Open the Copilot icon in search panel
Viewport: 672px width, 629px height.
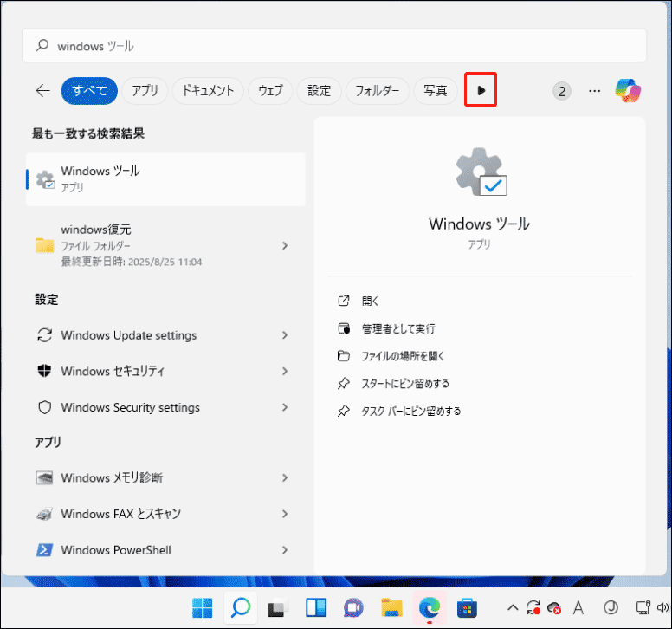coord(628,90)
